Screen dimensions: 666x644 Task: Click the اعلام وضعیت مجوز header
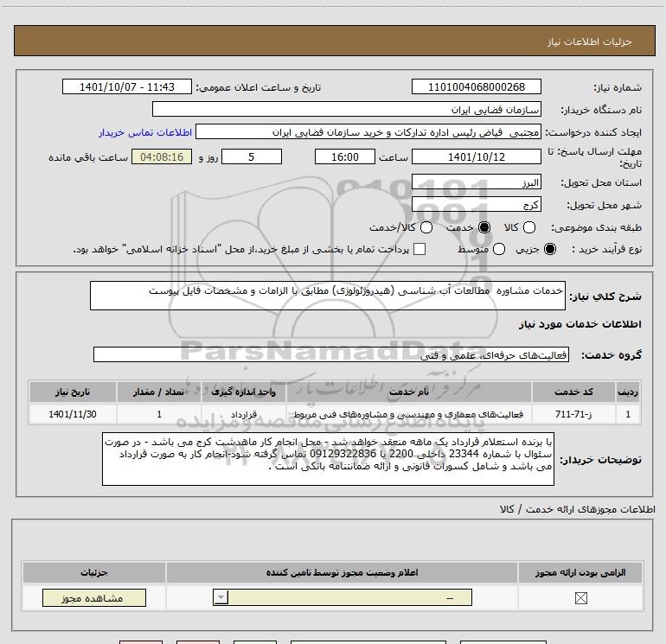click(x=342, y=572)
